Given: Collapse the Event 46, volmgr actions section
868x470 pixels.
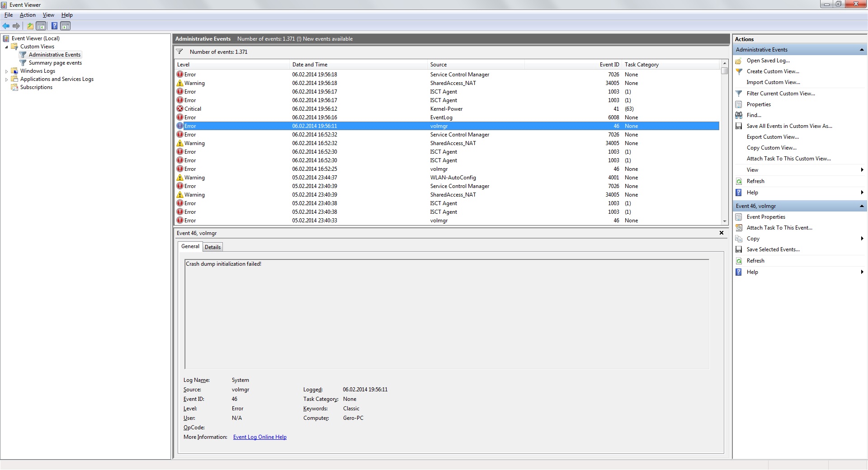Looking at the screenshot, I should pyautogui.click(x=862, y=206).
